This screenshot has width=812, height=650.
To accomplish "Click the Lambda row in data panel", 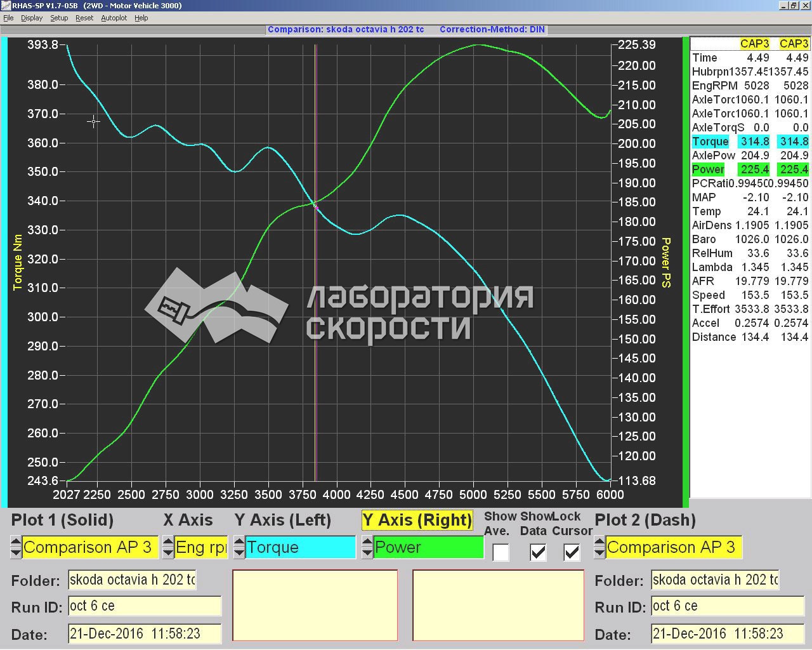I will (750, 267).
